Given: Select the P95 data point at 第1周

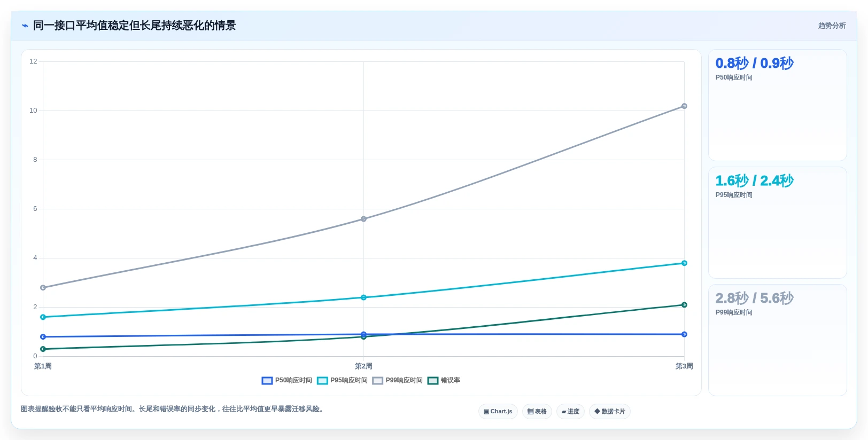Looking at the screenshot, I should tap(43, 317).
